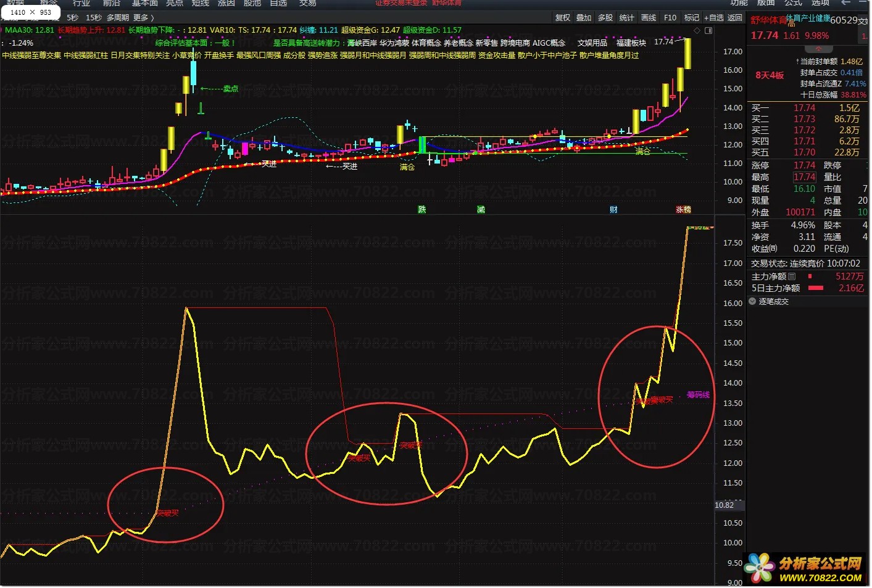The width and height of the screenshot is (872, 588).
Task: Select the 画线 drawing tool
Action: 649,18
